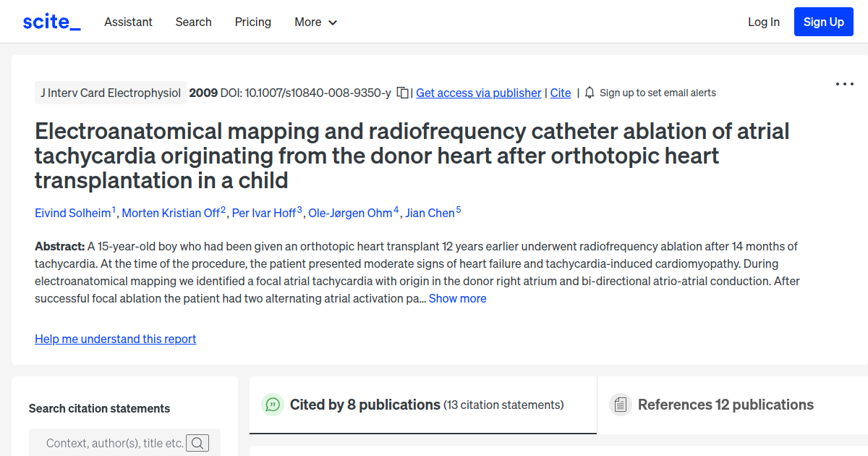
Task: Click the magnifier in citation search box
Action: [x=197, y=442]
